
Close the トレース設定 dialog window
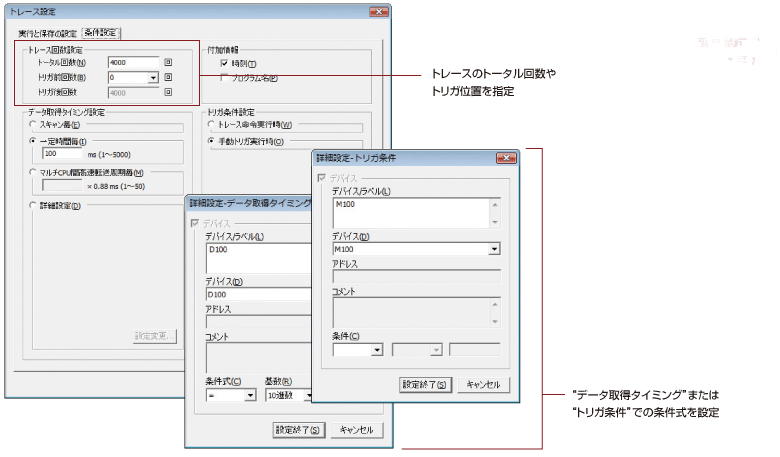pyautogui.click(x=378, y=12)
